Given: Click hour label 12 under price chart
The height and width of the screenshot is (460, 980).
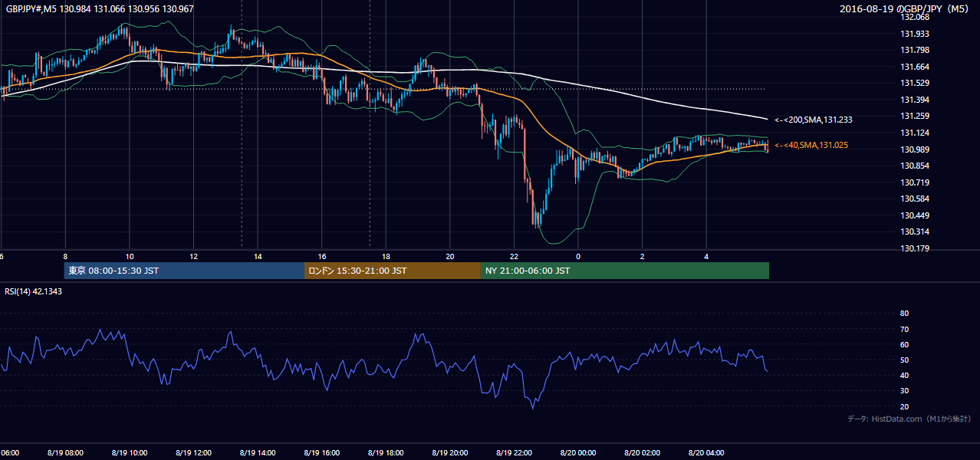Looking at the screenshot, I should 194,256.
